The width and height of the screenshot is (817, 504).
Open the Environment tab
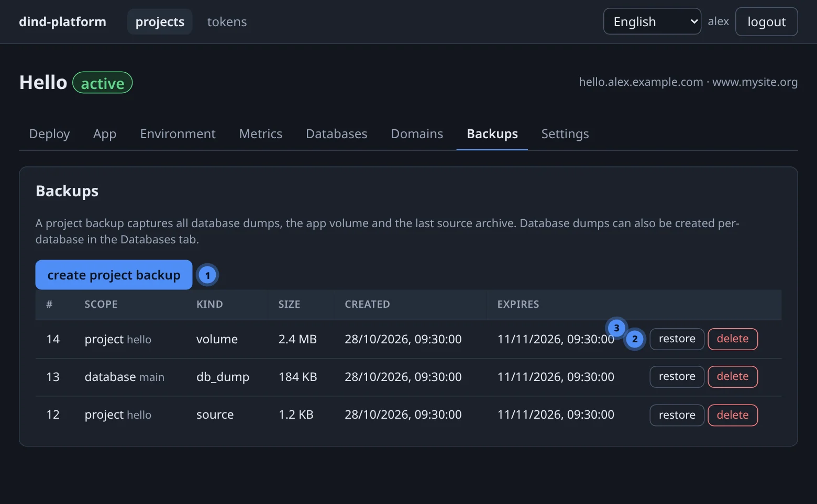[x=178, y=134]
